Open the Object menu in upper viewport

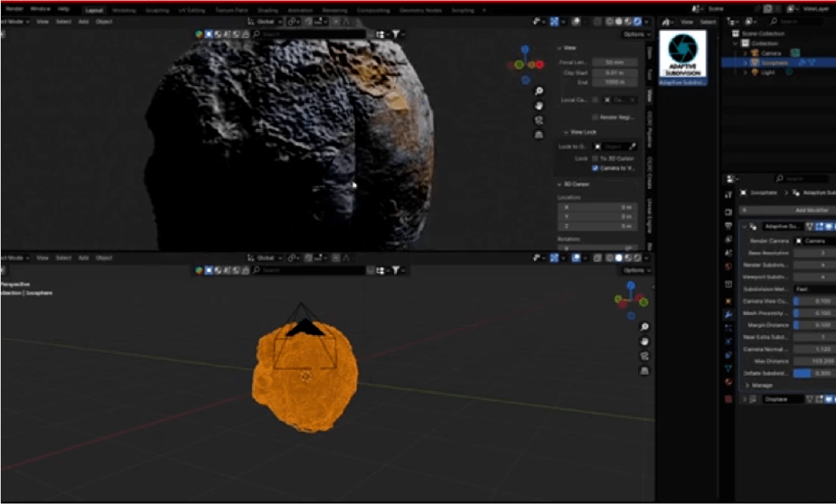pyautogui.click(x=104, y=22)
